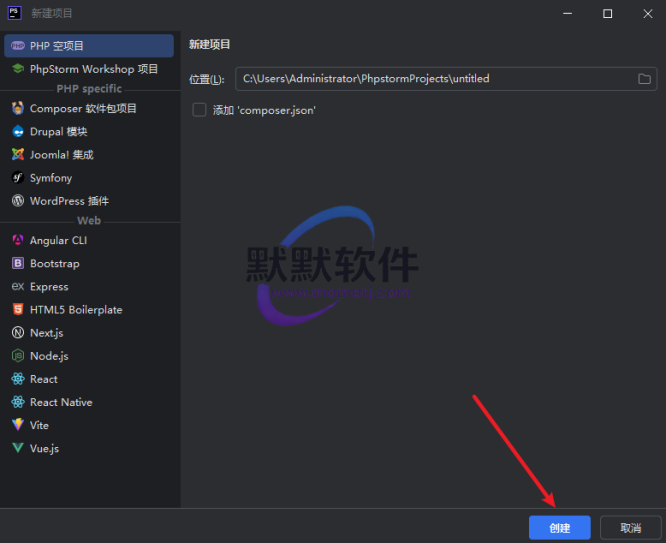Viewport: 666px width, 543px height.
Task: Click the HTML5 Boilerplate shield icon
Action: click(x=18, y=309)
